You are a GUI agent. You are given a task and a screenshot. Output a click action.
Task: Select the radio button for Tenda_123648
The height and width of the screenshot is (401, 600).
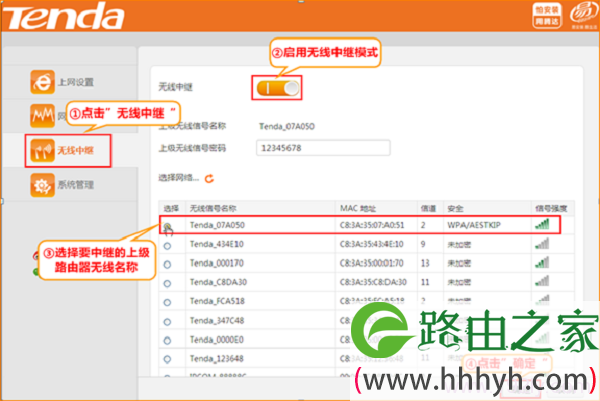click(x=167, y=359)
